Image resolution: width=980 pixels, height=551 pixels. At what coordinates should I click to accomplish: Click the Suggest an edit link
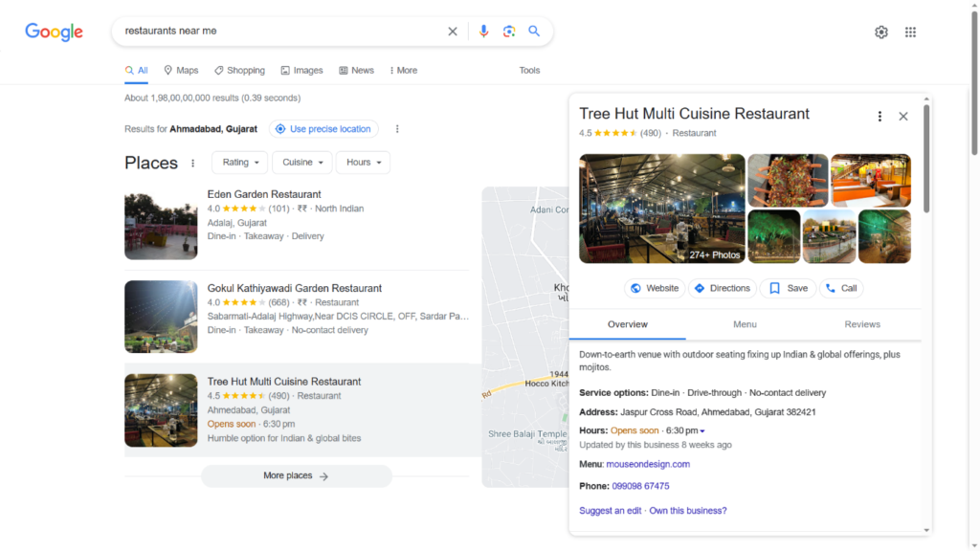click(x=610, y=511)
